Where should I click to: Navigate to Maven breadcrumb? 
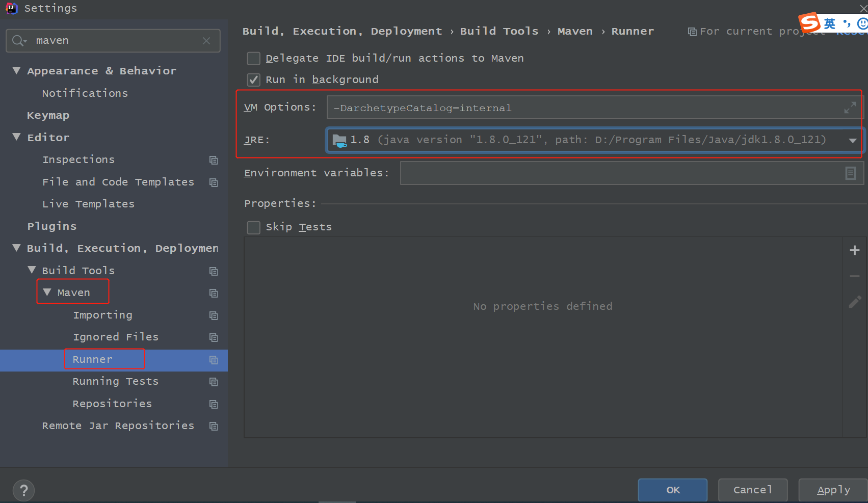click(575, 32)
